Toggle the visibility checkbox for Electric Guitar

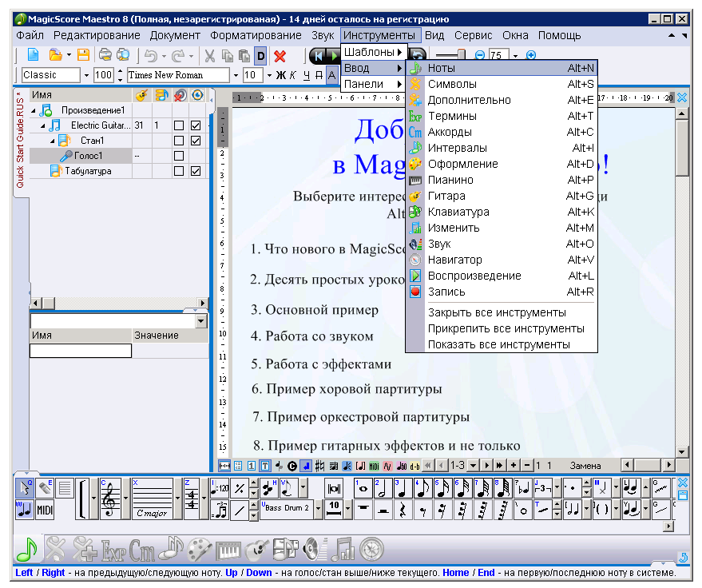[196, 125]
